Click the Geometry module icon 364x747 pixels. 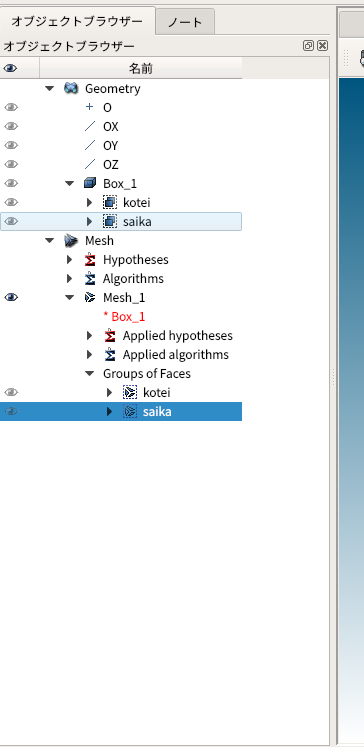(x=71, y=88)
